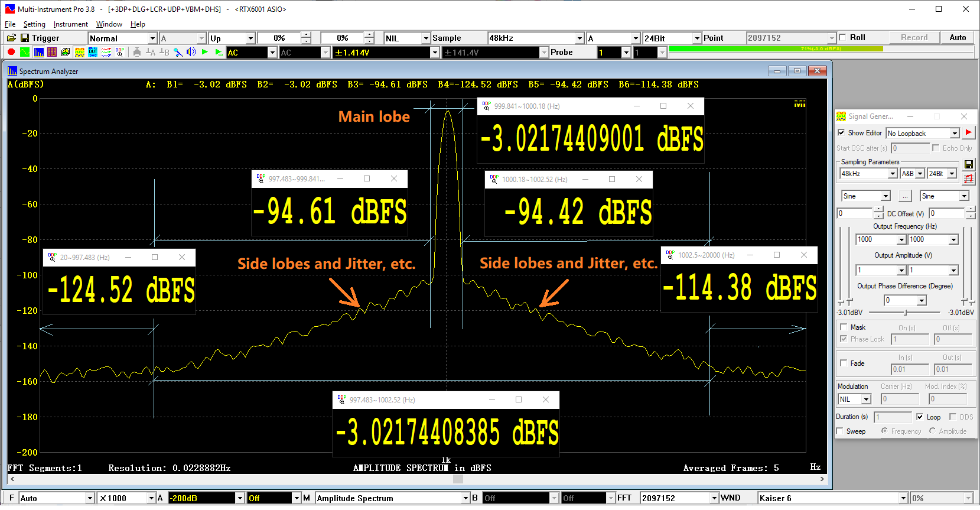Enable the Roll checkbox
The image size is (980, 510).
pos(843,37)
